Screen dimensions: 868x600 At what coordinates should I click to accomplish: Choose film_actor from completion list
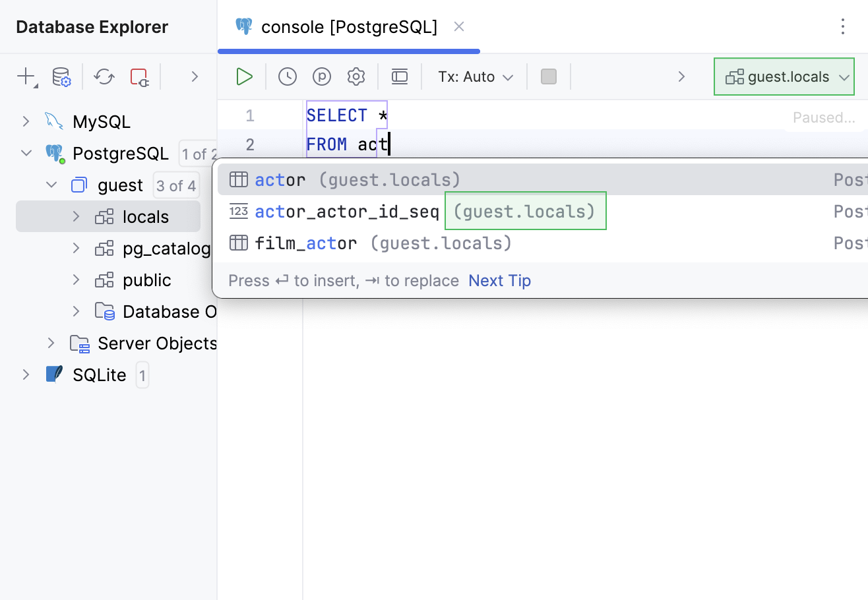click(x=306, y=243)
